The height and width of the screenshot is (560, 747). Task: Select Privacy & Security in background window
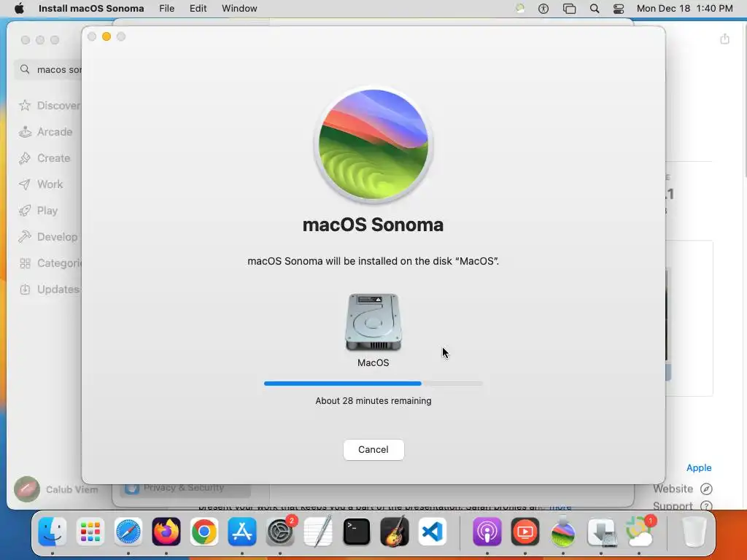185,489
